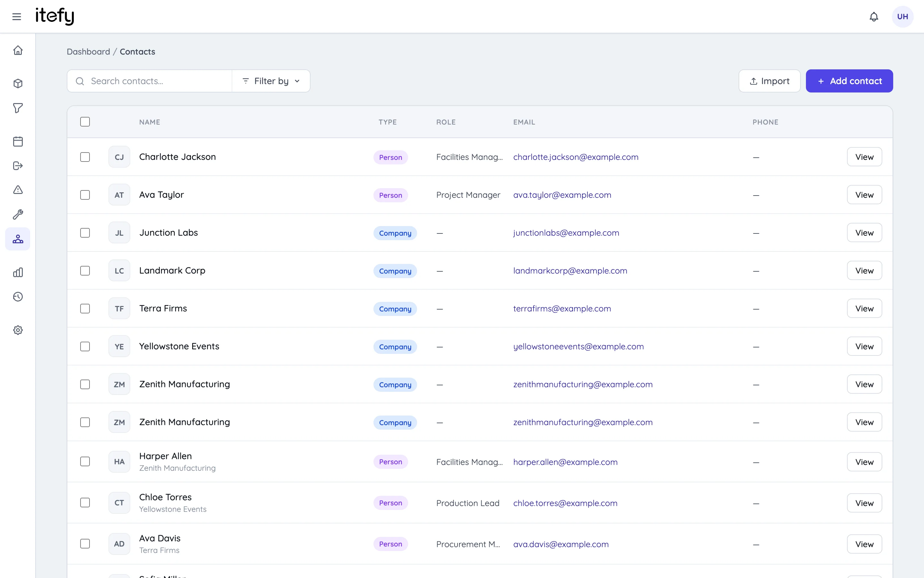The image size is (924, 578).
Task: View Ava Taylor contact
Action: point(864,195)
